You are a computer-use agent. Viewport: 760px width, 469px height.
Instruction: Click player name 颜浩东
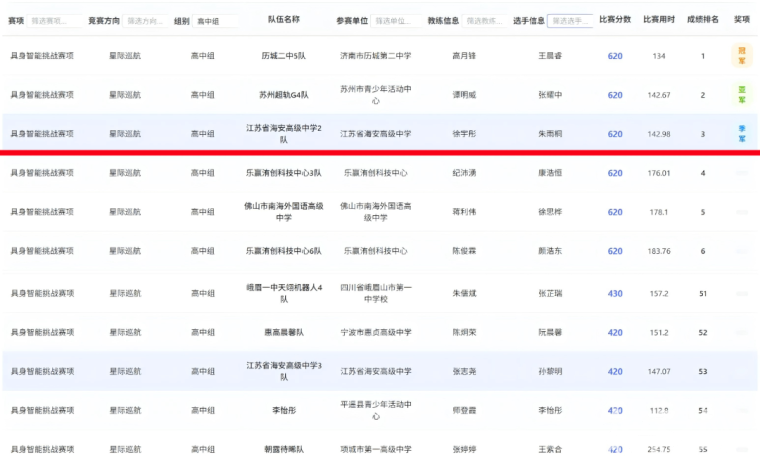pyautogui.click(x=550, y=251)
